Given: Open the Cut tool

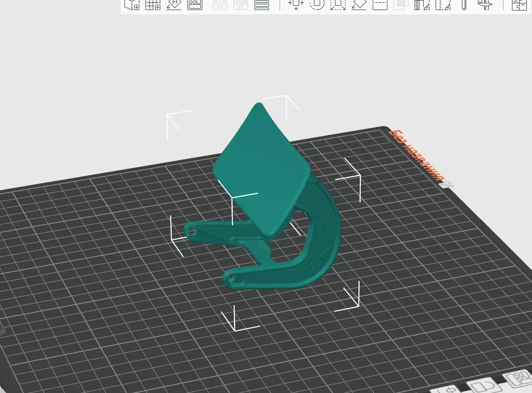Looking at the screenshot, I should pos(380,4).
